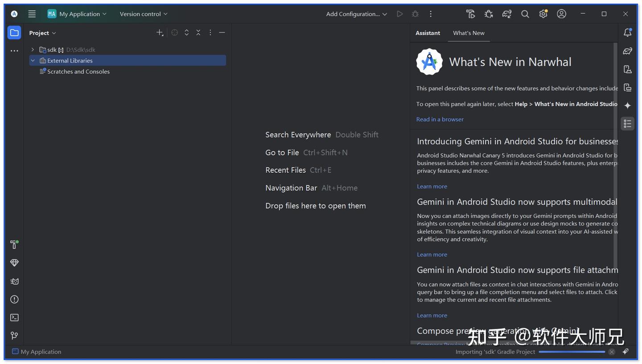This screenshot has width=642, height=364.
Task: Open the Gradle elephant tool window
Action: point(627,51)
